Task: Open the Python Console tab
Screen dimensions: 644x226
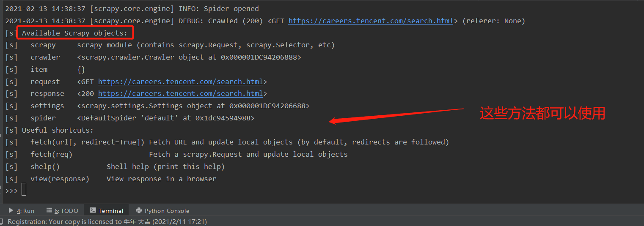Action: (162, 210)
